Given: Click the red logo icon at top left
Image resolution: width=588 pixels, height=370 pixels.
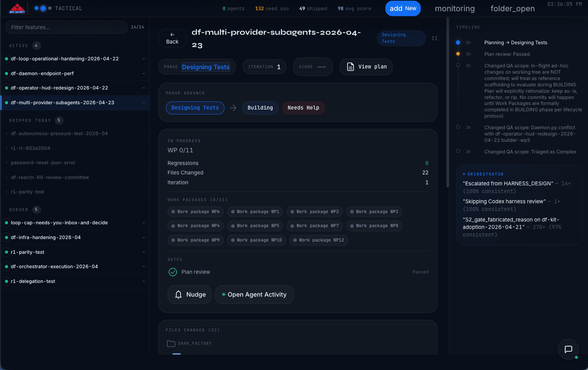Looking at the screenshot, I should click(17, 8).
